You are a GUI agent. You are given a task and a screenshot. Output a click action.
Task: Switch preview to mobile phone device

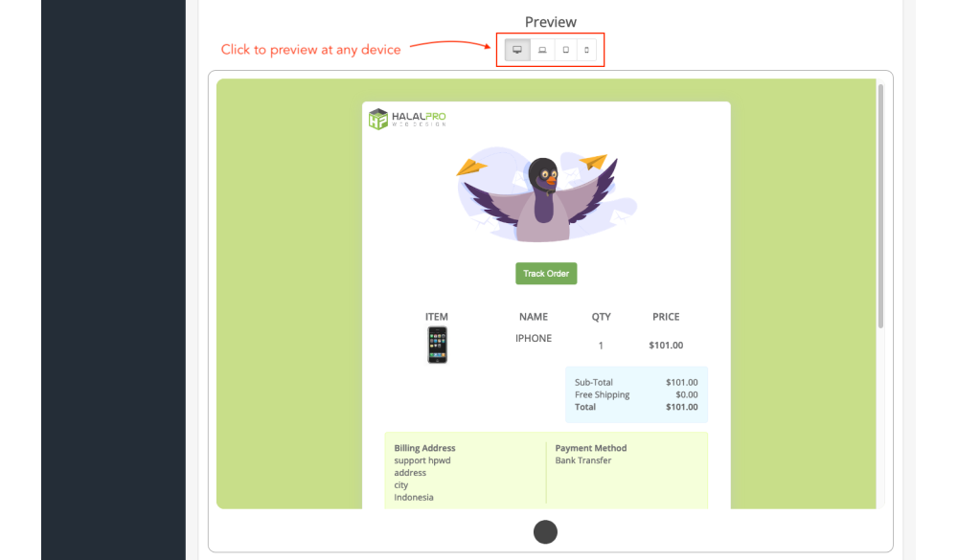(x=586, y=50)
